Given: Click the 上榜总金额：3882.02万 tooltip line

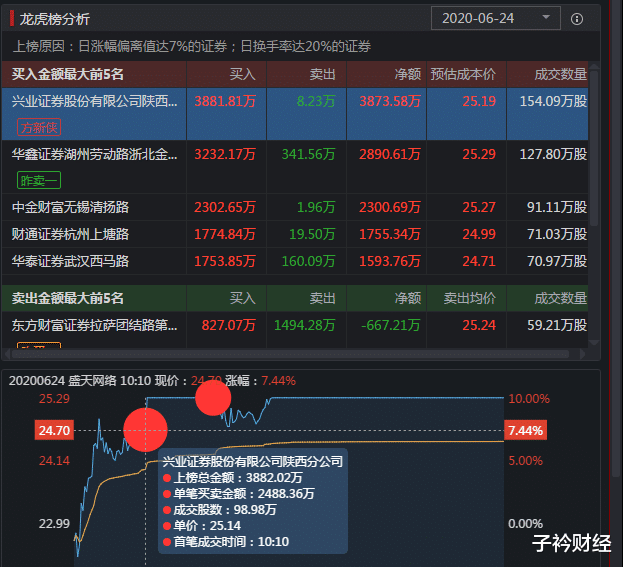Looking at the screenshot, I should click(x=233, y=478).
